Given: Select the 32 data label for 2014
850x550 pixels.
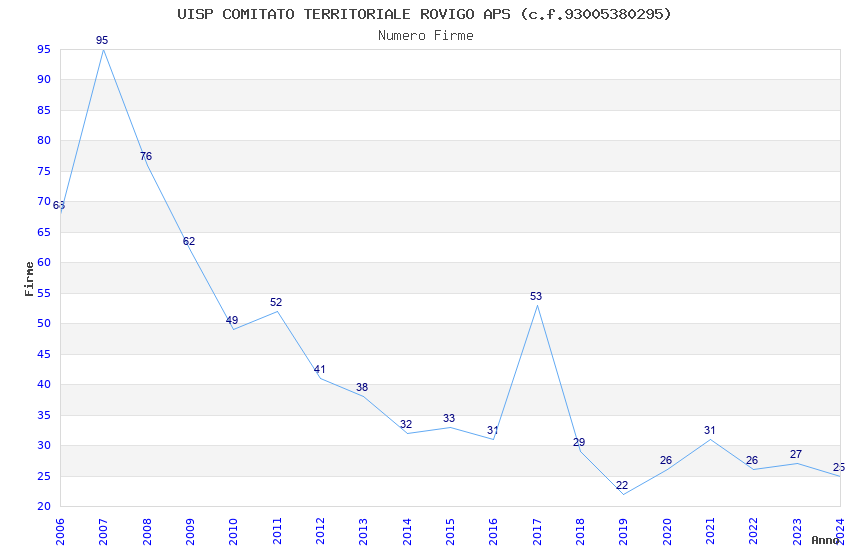Looking at the screenshot, I should coord(406,424).
